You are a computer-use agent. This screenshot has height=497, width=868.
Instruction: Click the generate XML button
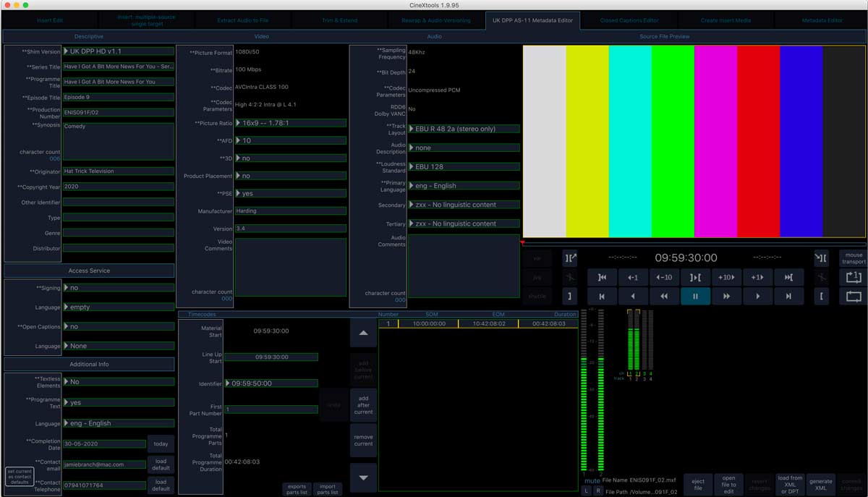click(821, 485)
